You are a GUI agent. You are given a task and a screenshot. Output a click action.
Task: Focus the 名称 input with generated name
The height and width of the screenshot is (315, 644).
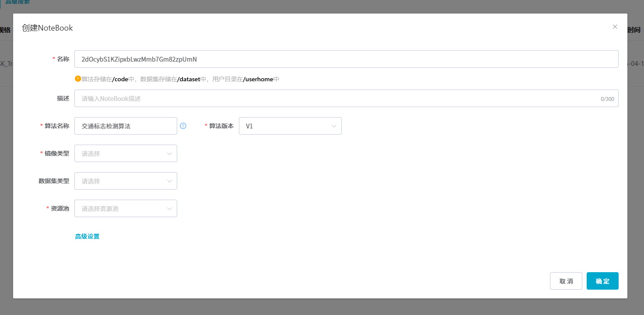pos(346,59)
